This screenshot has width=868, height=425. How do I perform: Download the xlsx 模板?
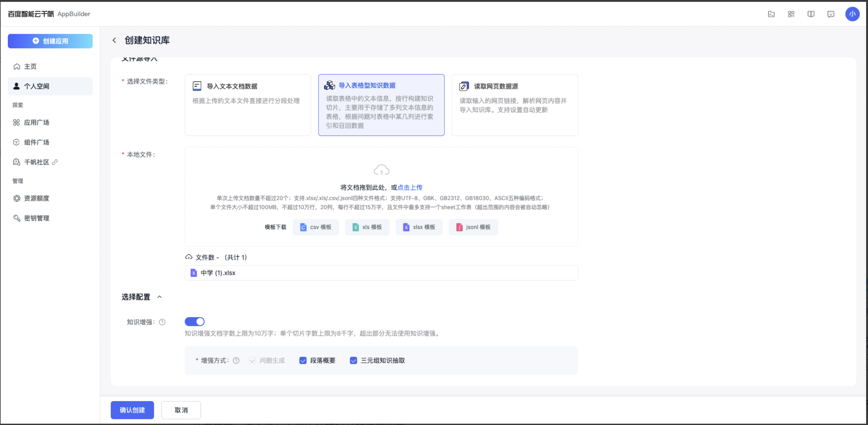tap(419, 227)
